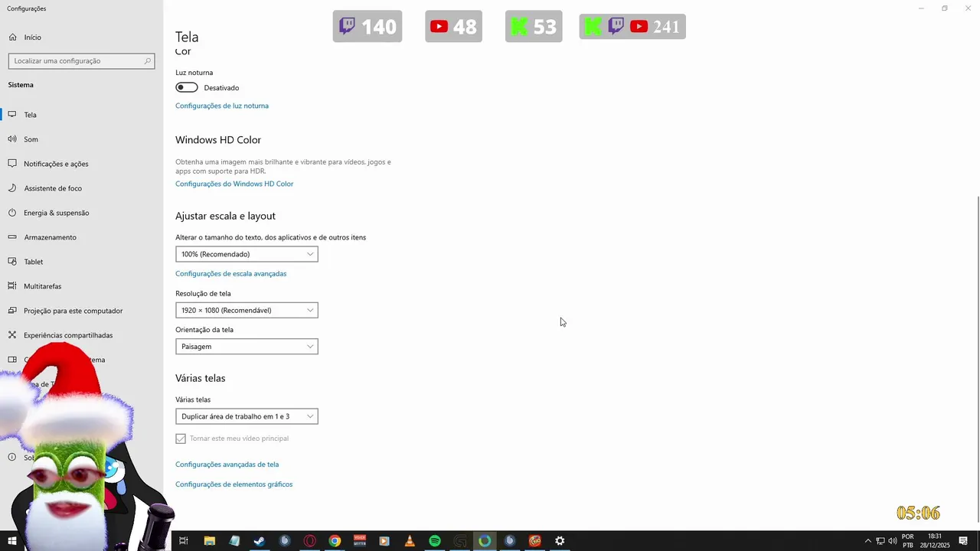Click the Multitarefas icon in sidebar
Viewport: 980px width, 551px height.
(12, 286)
